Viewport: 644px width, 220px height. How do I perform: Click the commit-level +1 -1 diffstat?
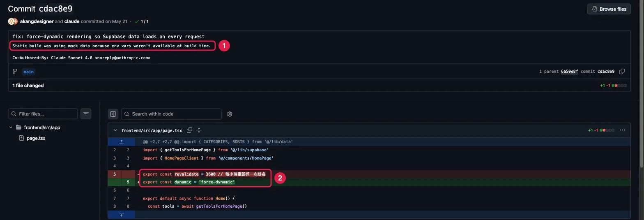pos(613,86)
